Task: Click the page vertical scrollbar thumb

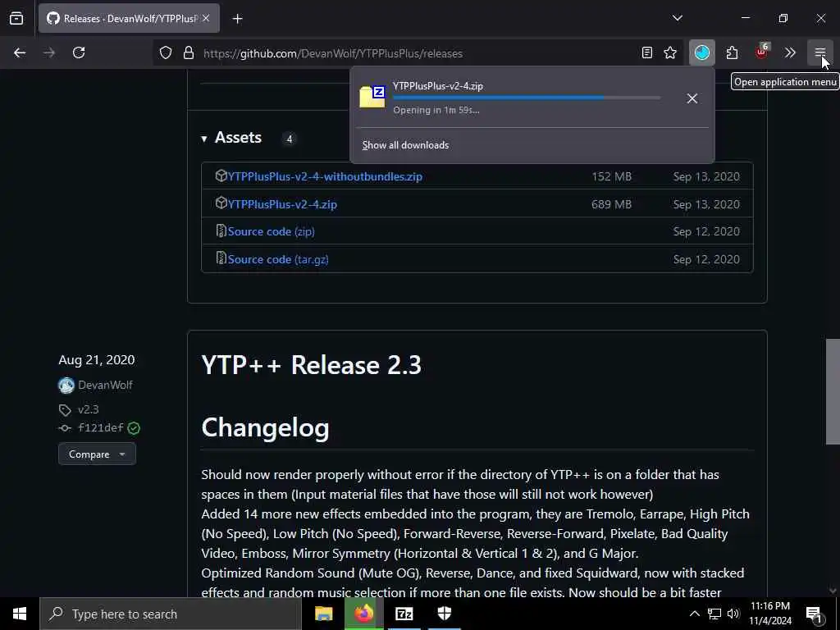Action: (833, 391)
